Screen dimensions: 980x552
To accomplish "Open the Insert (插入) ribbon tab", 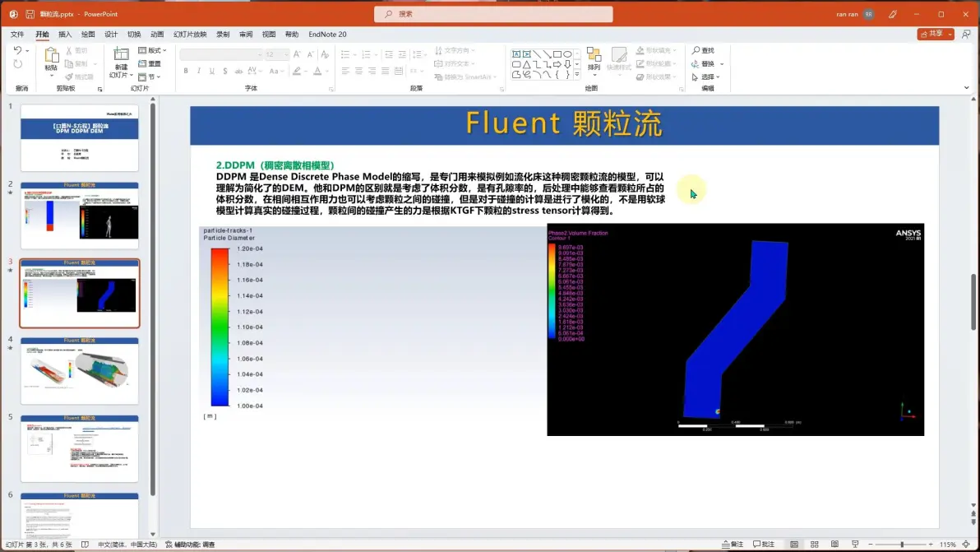I will [x=65, y=35].
